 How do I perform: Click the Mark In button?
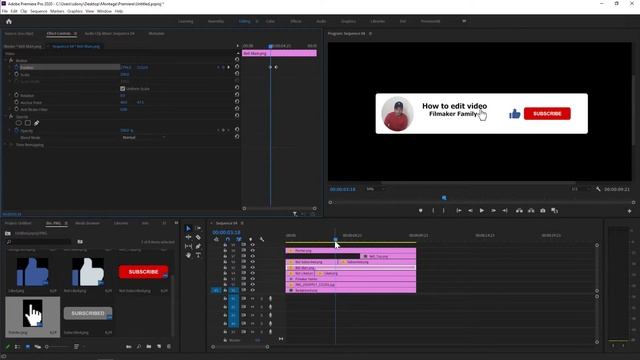(433, 211)
